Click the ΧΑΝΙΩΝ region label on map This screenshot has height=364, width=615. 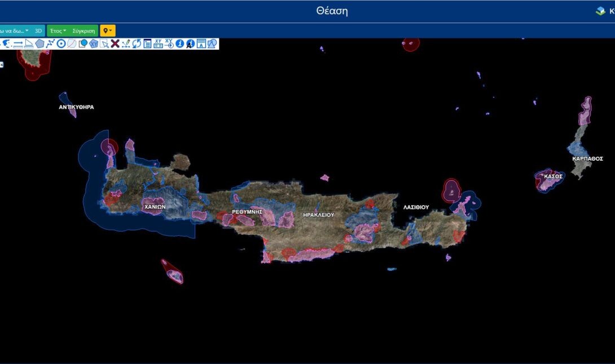tap(155, 207)
